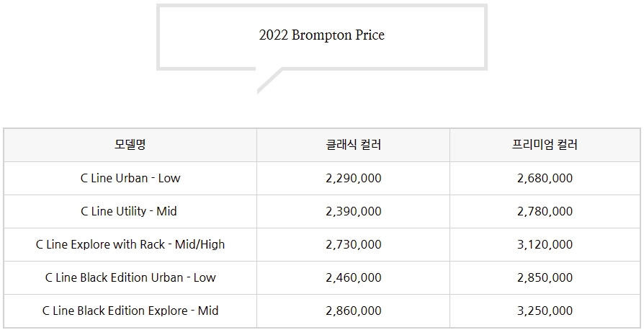Click the 2022 Brompton Price title
The width and height of the screenshot is (644, 330).
click(x=321, y=35)
